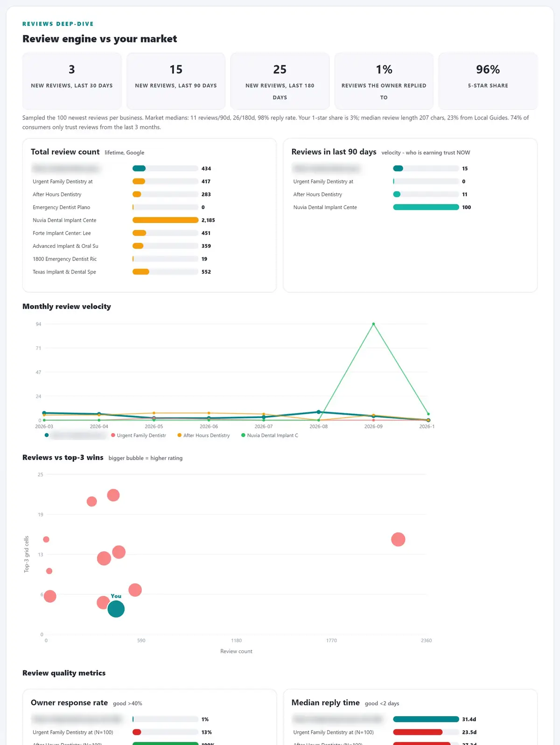Click the '3 new reviews, last 30 days' card

coord(72,81)
